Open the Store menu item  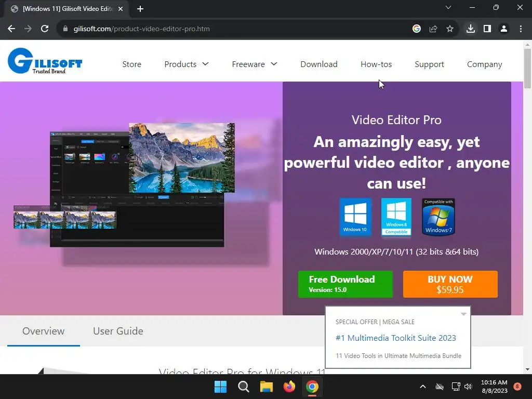[131, 64]
